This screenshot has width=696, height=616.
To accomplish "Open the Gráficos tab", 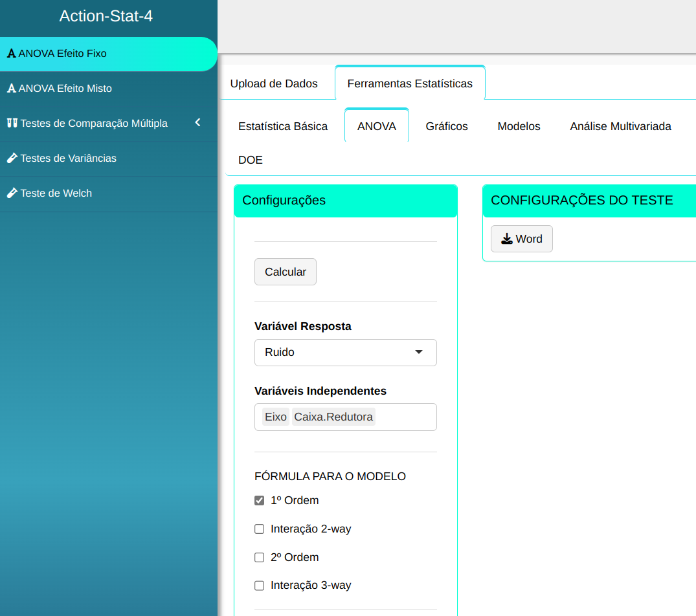I will point(446,126).
